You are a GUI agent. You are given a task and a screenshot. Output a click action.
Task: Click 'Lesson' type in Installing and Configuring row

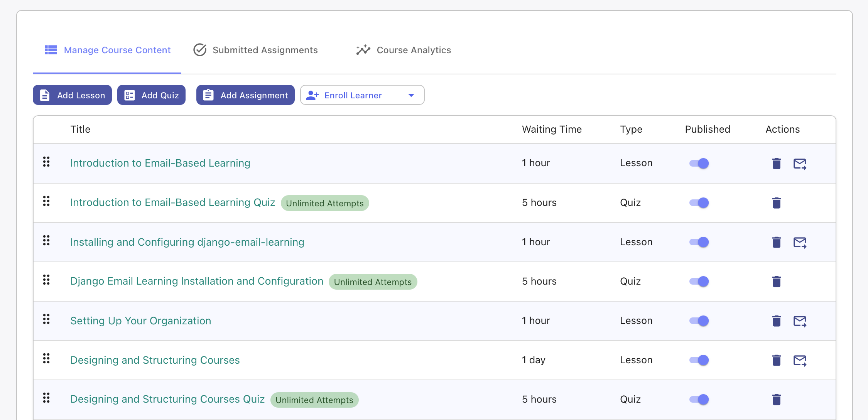(636, 242)
